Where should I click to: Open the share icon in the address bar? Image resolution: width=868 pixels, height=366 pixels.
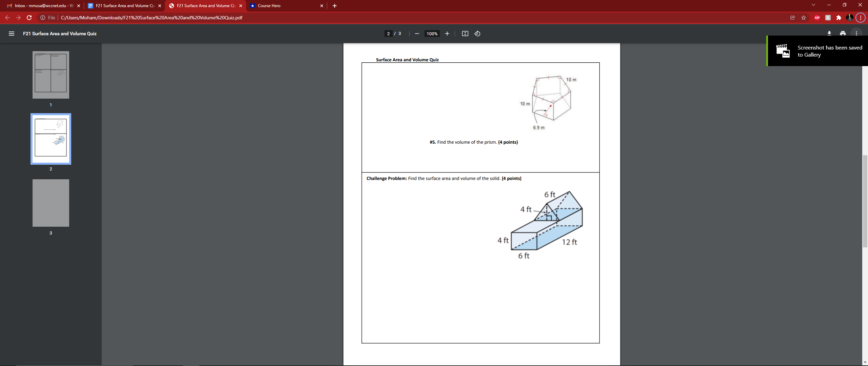tap(793, 18)
